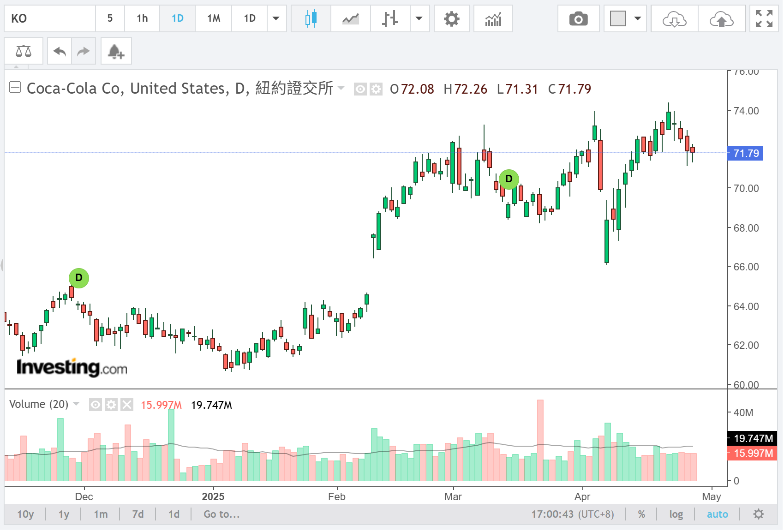This screenshot has width=784, height=532.
Task: Select the line chart style icon
Action: coord(351,18)
